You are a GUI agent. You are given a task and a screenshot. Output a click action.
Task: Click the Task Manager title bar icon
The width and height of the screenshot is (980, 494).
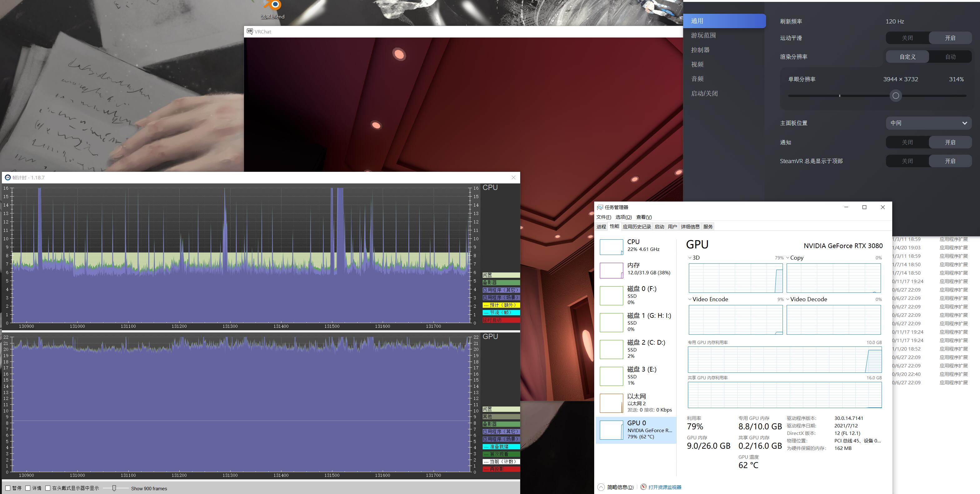coord(600,207)
